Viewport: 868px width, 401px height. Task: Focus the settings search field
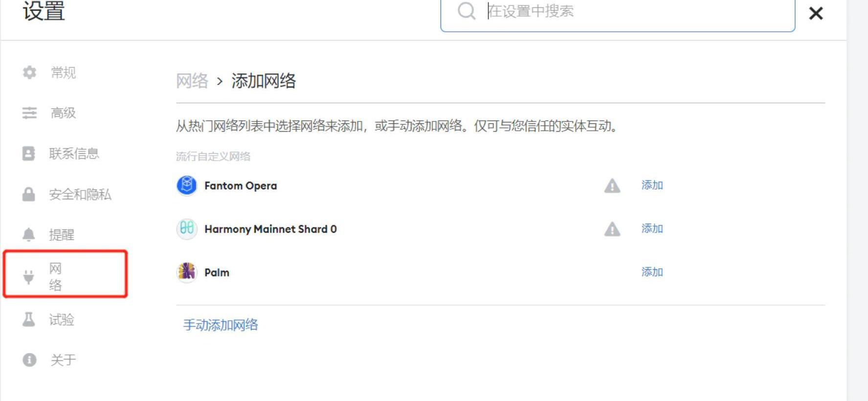618,12
